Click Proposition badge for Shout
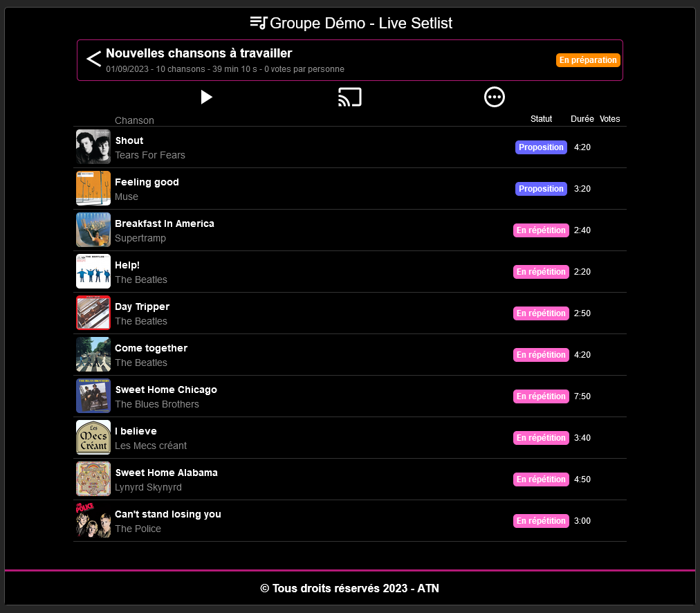 coord(541,147)
